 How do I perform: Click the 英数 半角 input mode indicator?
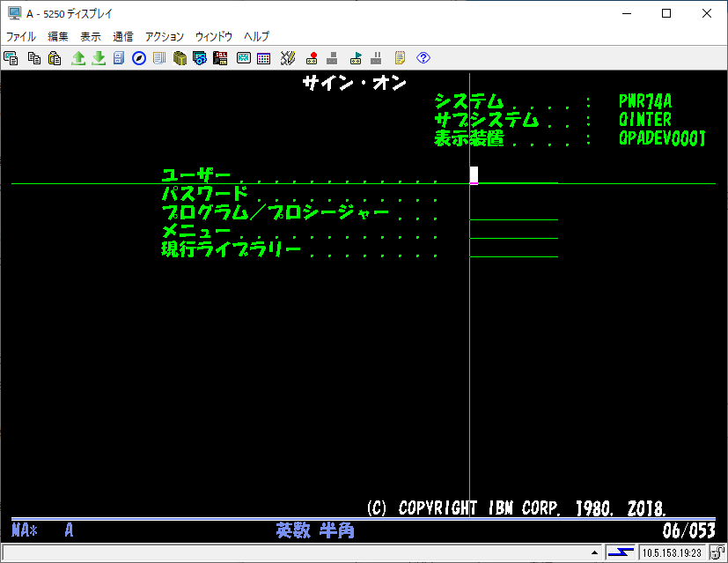tap(315, 530)
